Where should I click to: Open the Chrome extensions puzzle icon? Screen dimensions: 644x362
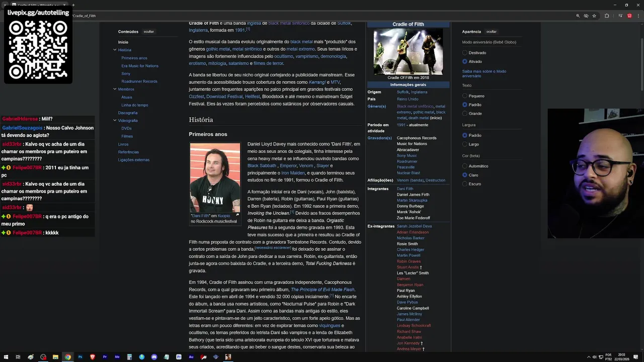point(607,16)
